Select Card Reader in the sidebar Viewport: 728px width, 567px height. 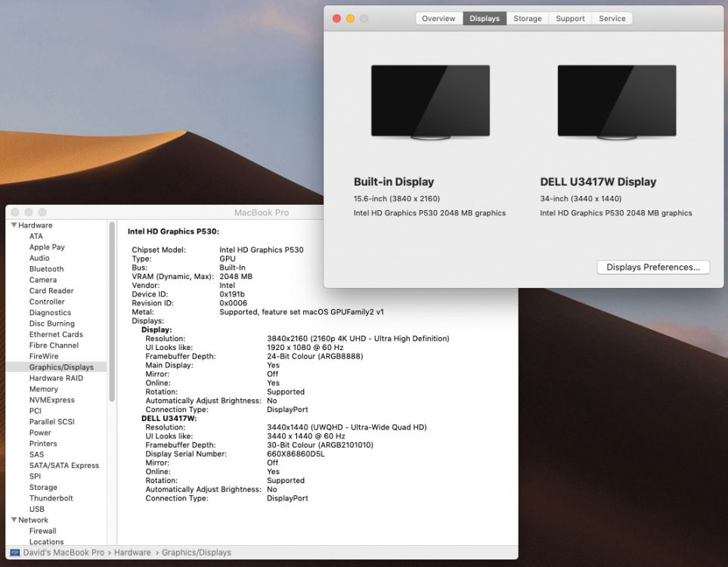51,291
